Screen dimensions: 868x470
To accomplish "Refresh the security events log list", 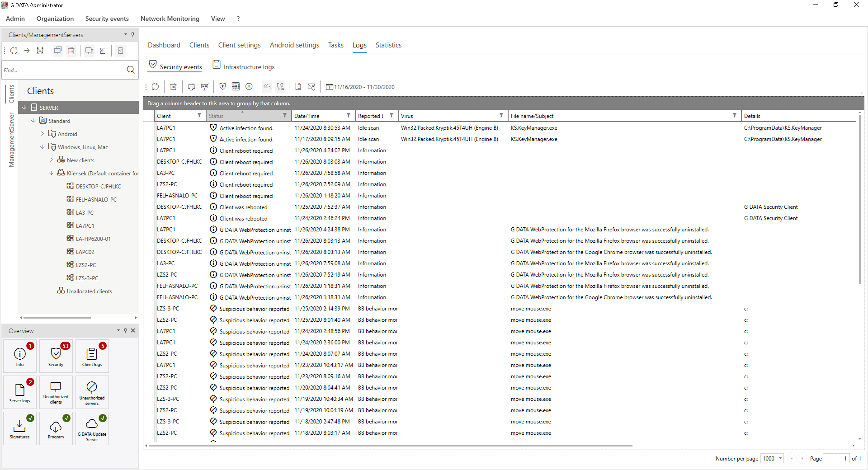I will click(156, 86).
